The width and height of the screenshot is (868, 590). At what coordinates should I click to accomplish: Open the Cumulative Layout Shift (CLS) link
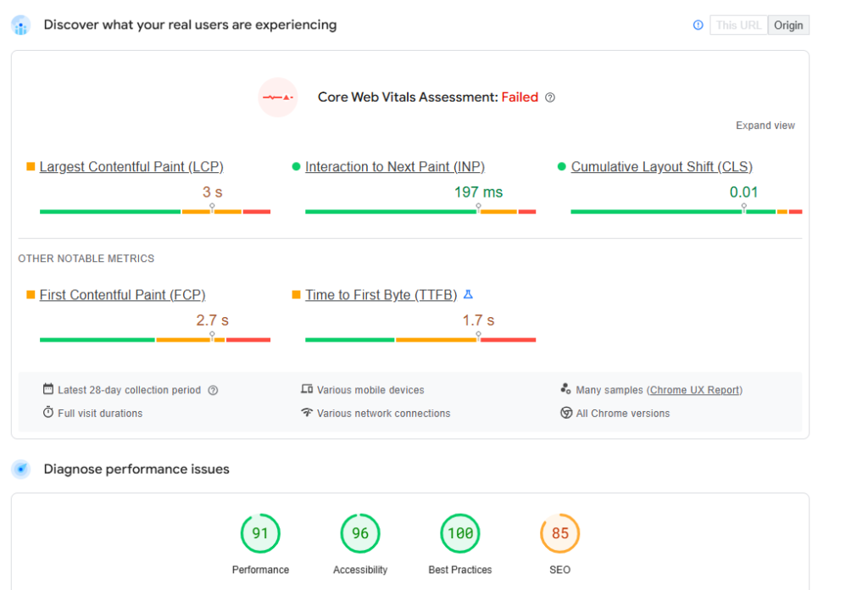click(661, 167)
